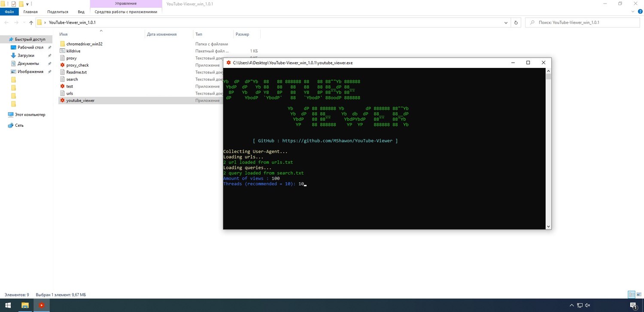This screenshot has height=312, width=644.
Task: Minimize the youtube_viewer.exe console window
Action: pyautogui.click(x=513, y=63)
